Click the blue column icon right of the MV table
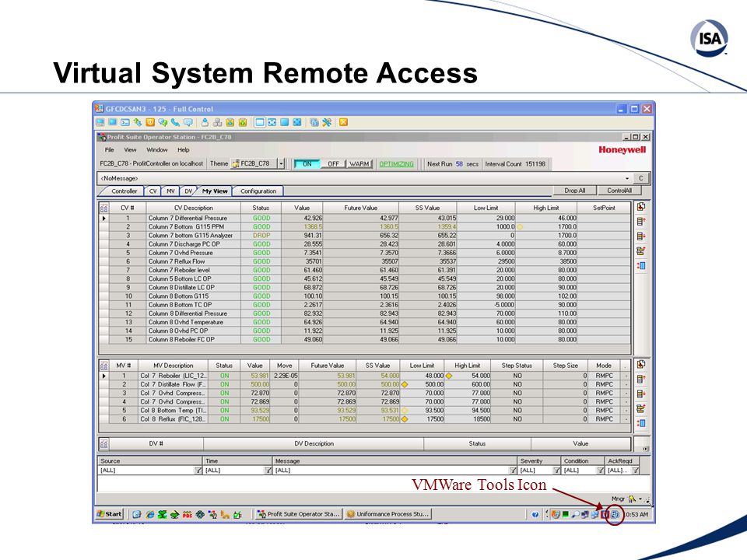This screenshot has height=560, width=747. [641, 423]
